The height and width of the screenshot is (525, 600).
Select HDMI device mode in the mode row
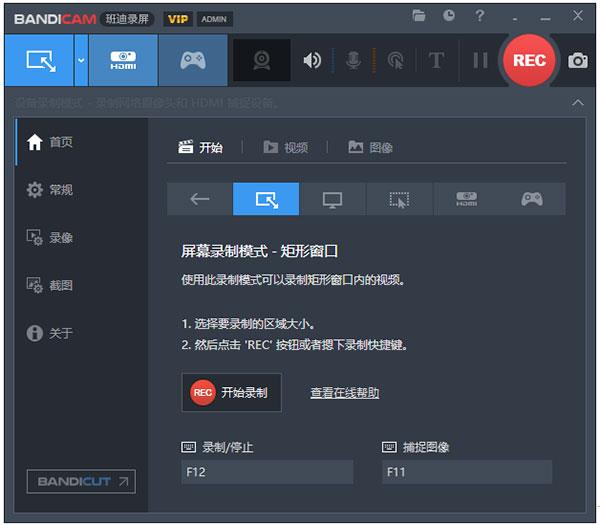pos(466,199)
